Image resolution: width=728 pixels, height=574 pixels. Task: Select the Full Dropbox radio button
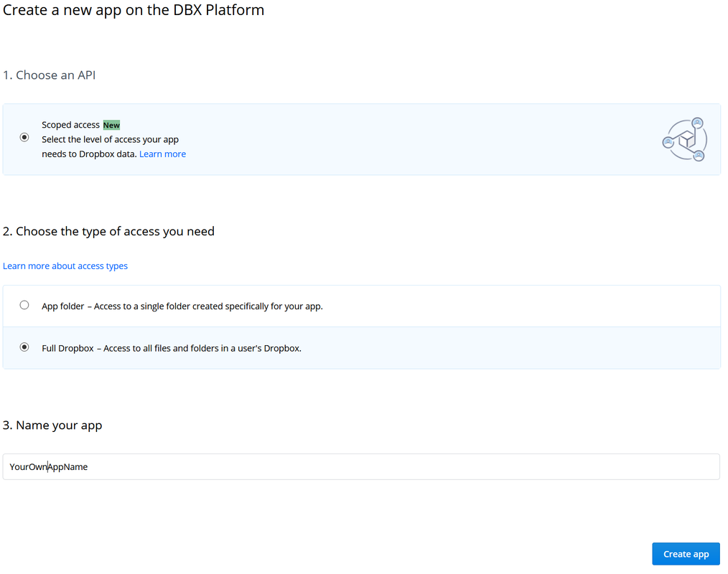pos(24,347)
